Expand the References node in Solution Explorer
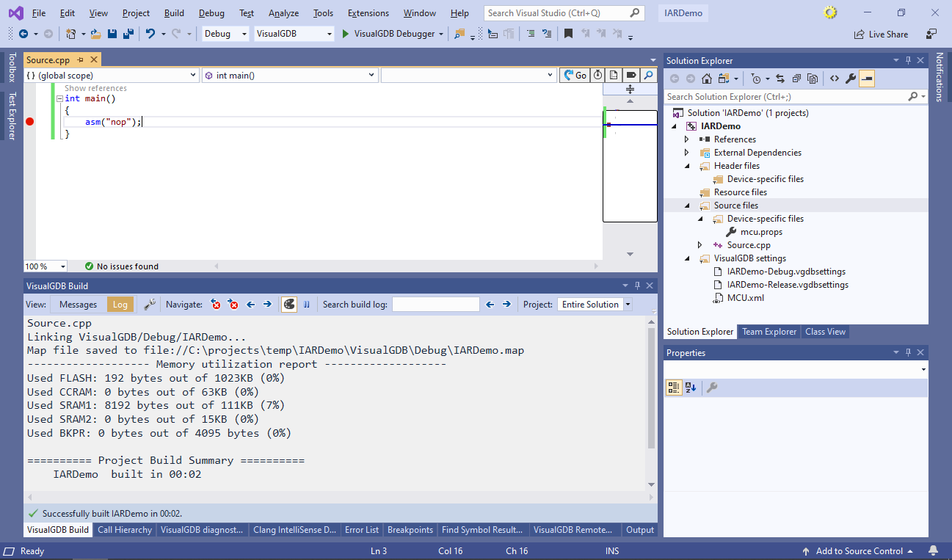 687,139
